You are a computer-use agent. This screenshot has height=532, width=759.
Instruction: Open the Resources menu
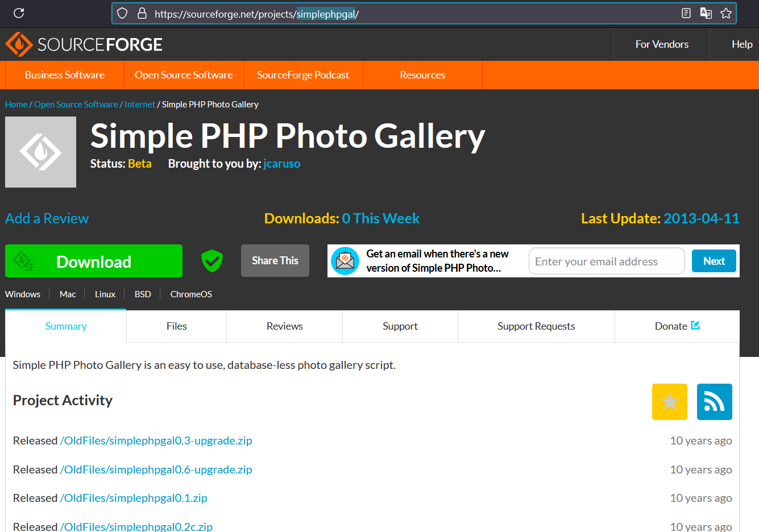pyautogui.click(x=422, y=75)
